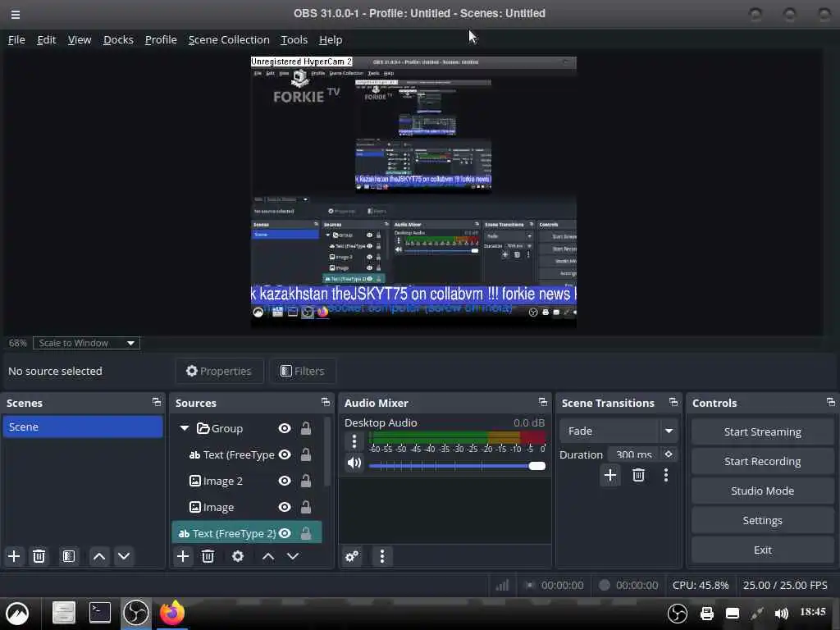Toggle visibility of Group source
The image size is (840, 630).
click(285, 428)
